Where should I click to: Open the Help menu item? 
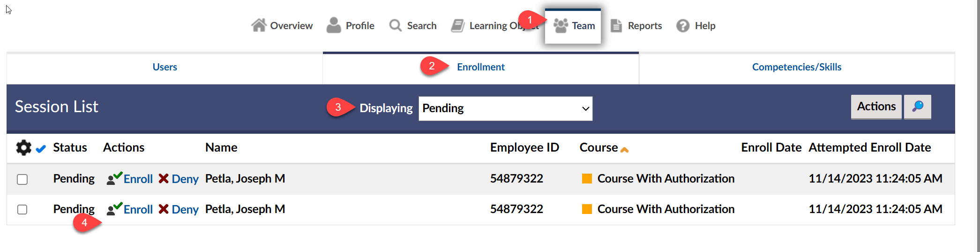click(x=696, y=25)
